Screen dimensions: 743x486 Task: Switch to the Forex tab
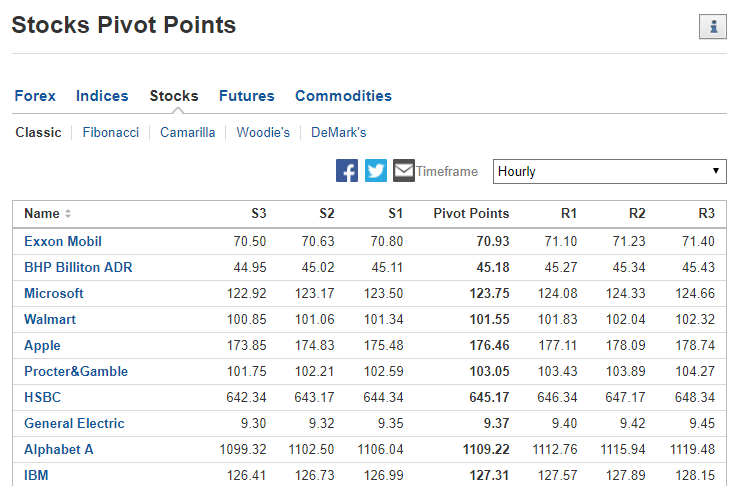35,96
